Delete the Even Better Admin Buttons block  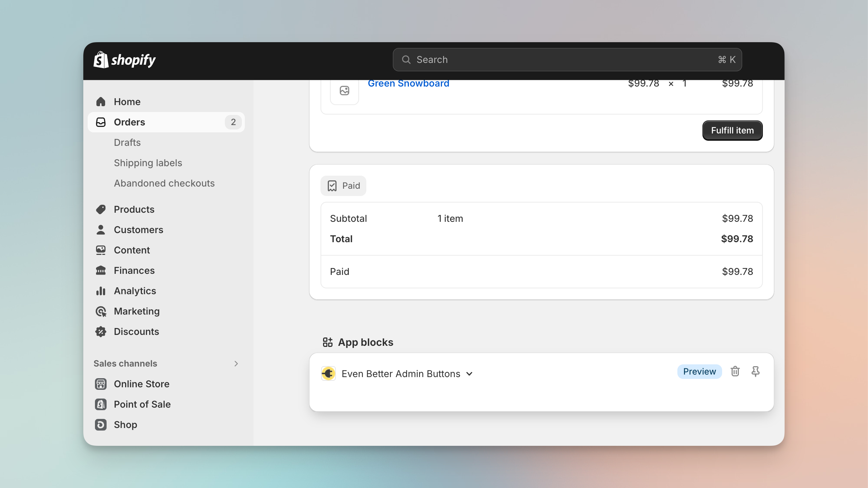[x=735, y=371]
